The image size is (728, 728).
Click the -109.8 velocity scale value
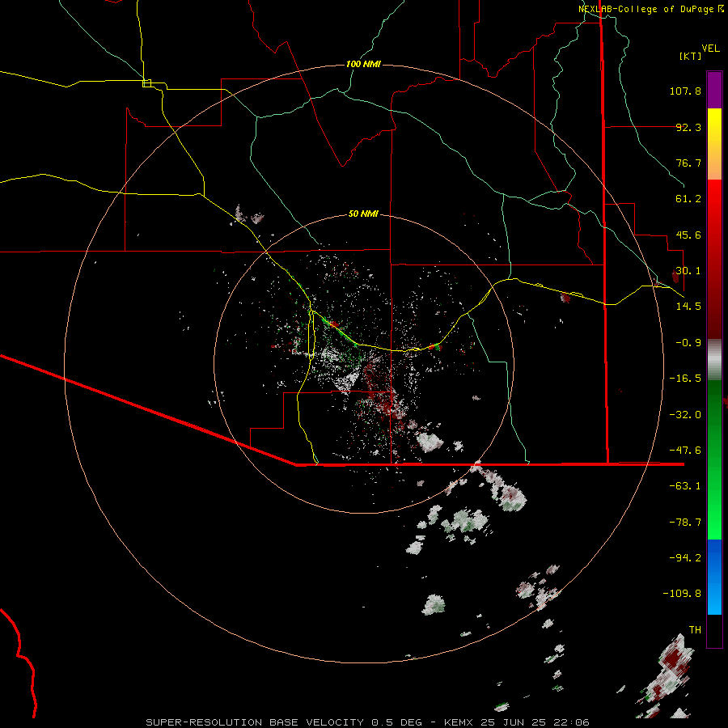point(683,594)
